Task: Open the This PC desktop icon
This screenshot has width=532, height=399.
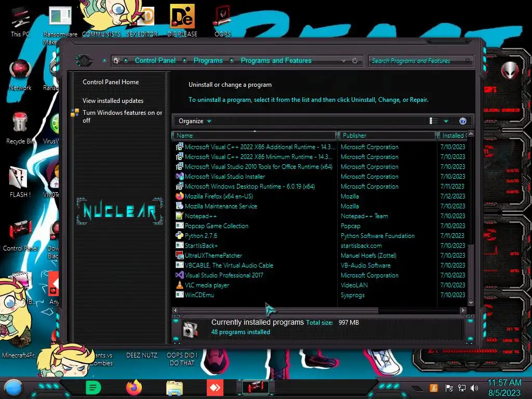Action: 20,21
